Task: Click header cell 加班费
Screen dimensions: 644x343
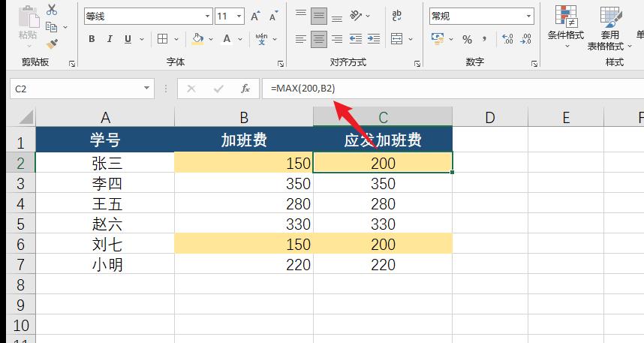Action: tap(244, 140)
